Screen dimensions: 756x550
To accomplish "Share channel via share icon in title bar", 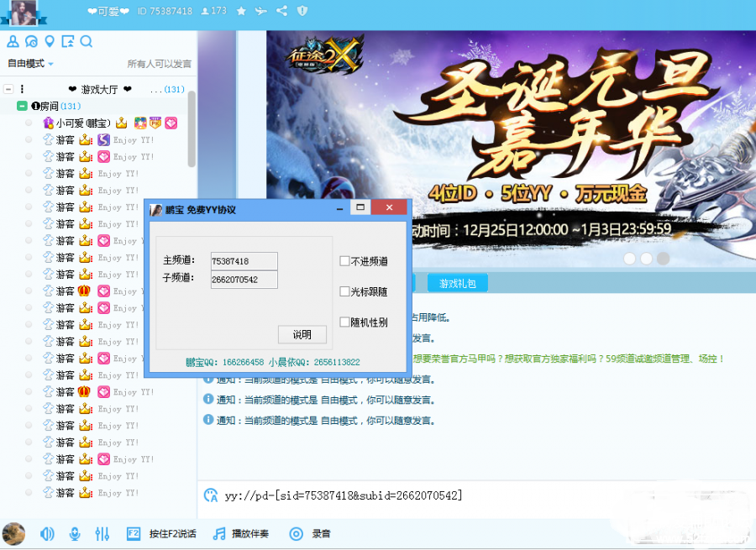I will (x=282, y=11).
